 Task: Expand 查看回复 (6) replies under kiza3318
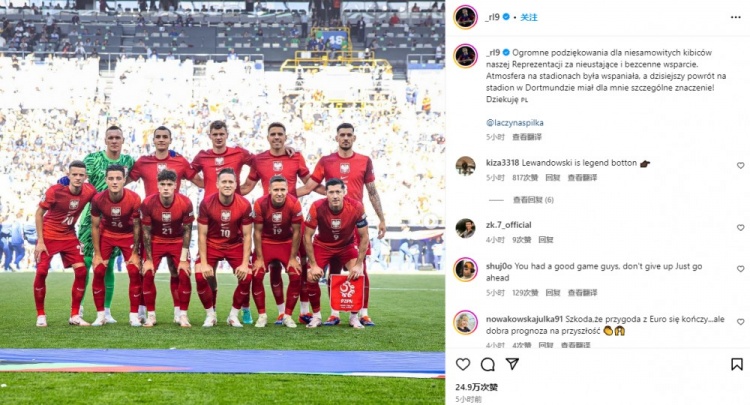pos(533,200)
